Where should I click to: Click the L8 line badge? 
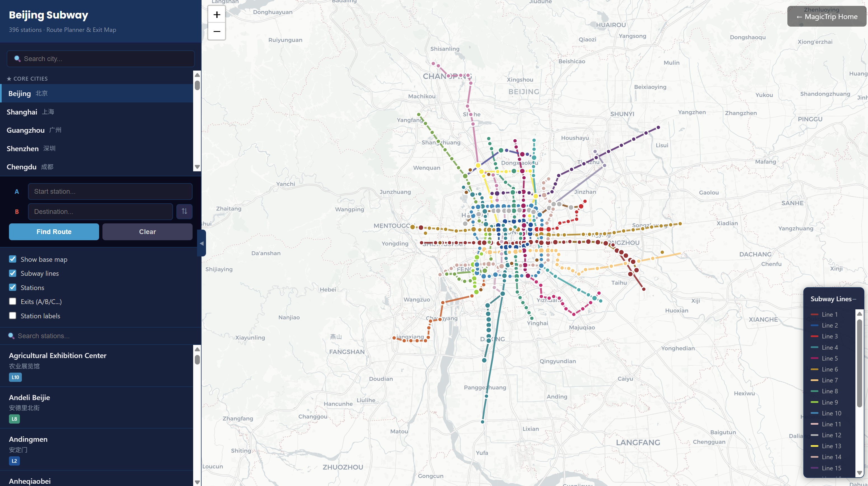[x=14, y=419]
